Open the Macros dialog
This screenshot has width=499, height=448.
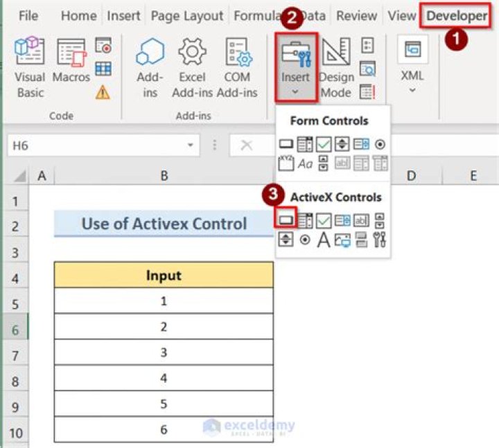71,68
